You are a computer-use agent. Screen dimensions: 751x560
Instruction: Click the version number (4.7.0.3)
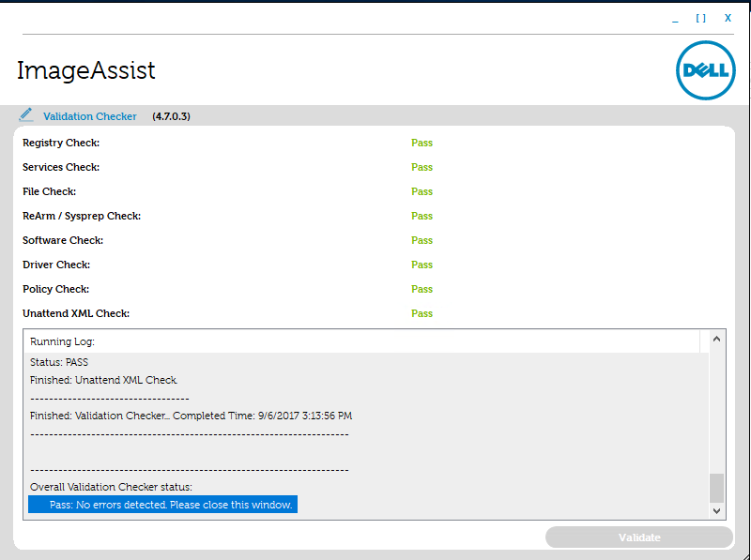coord(171,116)
